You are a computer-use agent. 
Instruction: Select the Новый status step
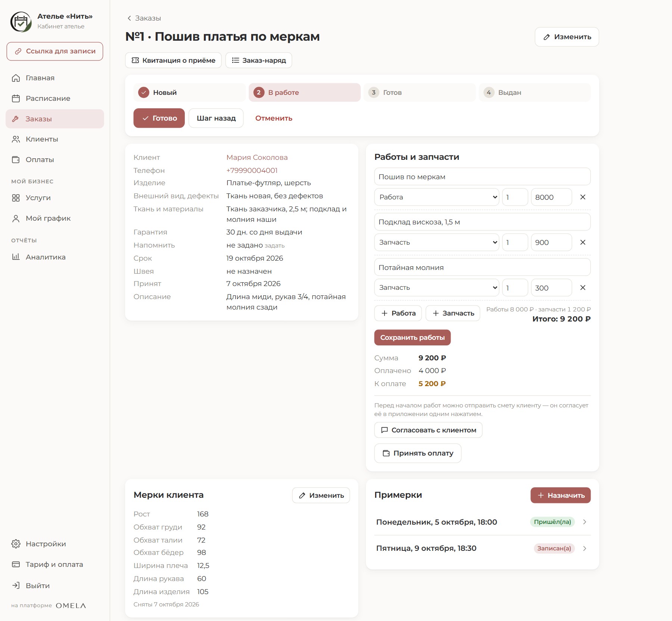[190, 93]
